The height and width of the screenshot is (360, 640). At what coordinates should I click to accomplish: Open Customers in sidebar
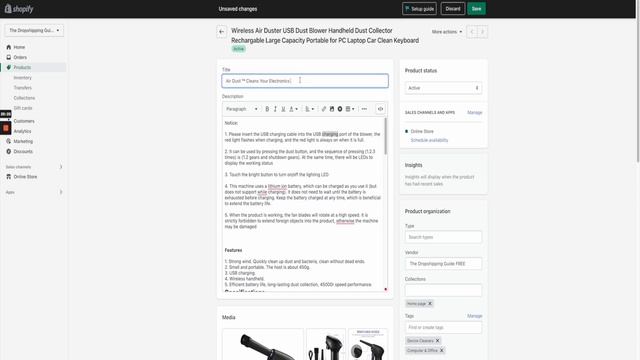[24, 121]
